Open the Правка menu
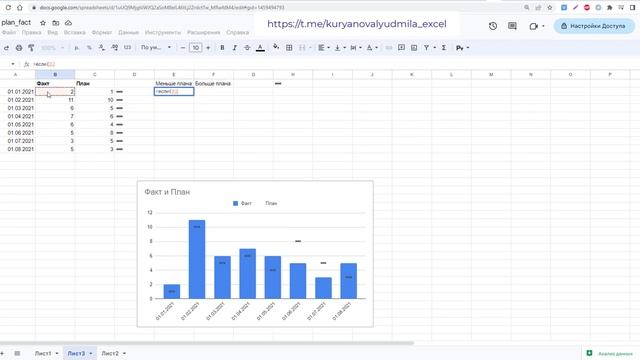Viewport: 640px width, 360px height. pyautogui.click(x=31, y=32)
